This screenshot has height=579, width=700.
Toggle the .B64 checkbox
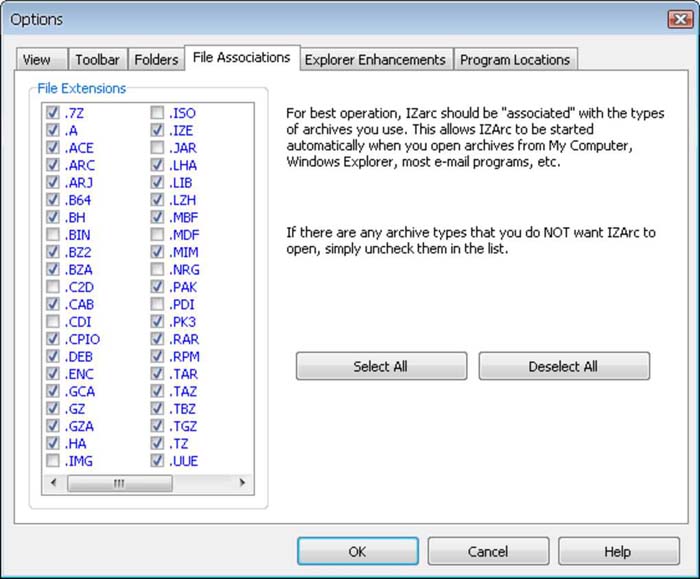[53, 200]
